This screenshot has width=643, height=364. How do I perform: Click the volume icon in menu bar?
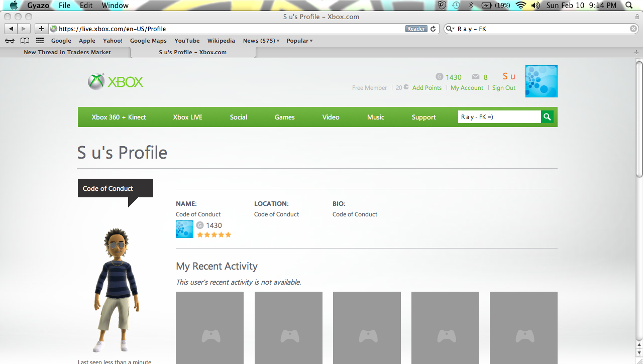point(535,6)
